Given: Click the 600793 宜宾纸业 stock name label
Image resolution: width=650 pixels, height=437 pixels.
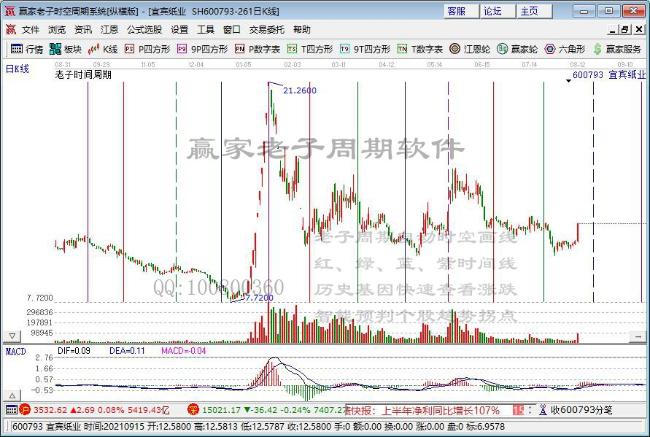Looking at the screenshot, I should [x=609, y=75].
